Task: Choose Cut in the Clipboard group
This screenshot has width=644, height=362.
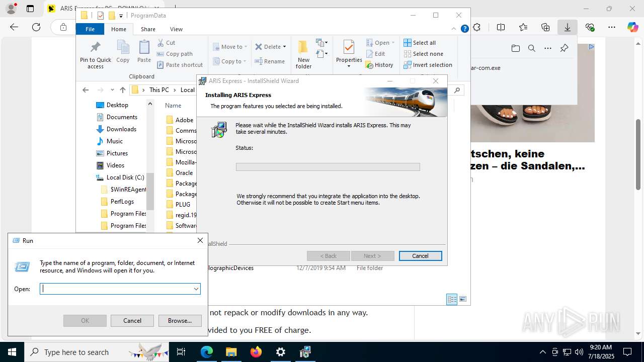Action: pyautogui.click(x=166, y=43)
